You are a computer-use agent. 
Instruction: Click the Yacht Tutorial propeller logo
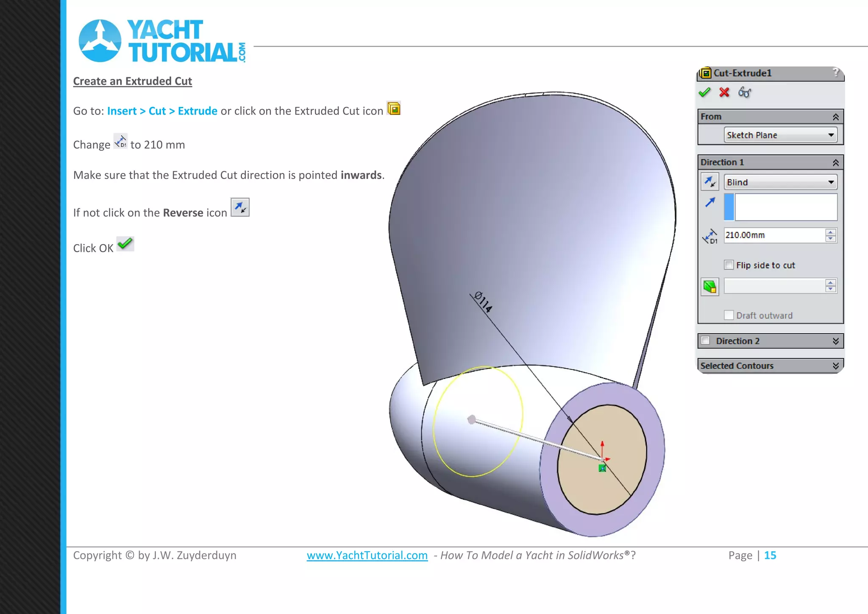[x=100, y=41]
